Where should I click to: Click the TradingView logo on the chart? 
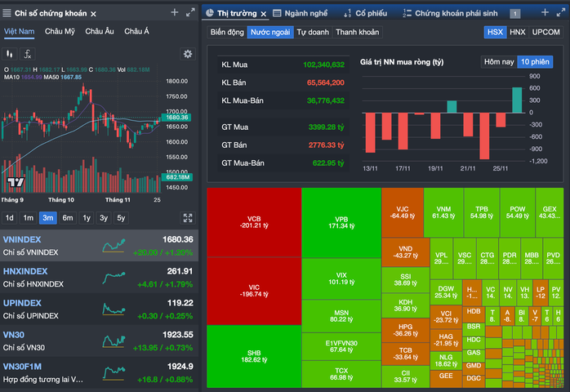[x=14, y=182]
